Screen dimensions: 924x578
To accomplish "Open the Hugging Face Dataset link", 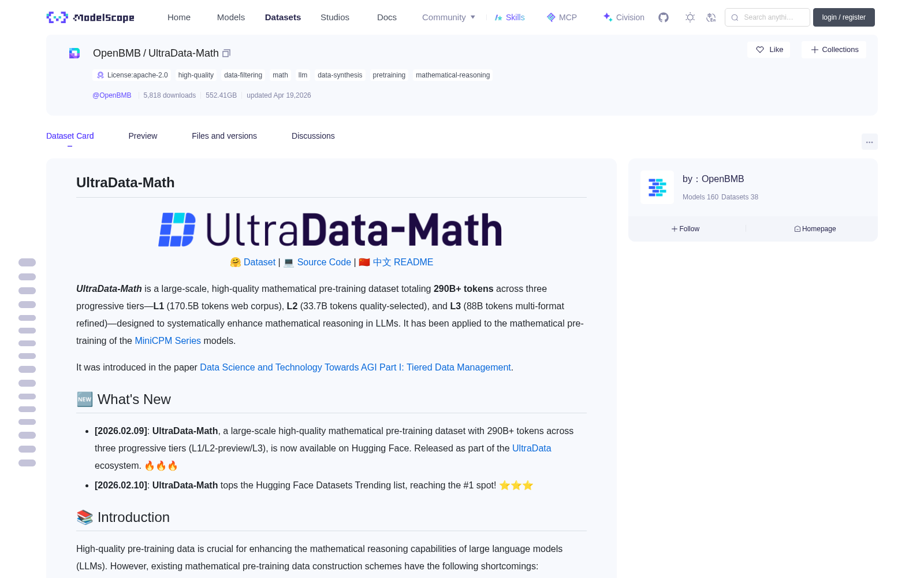I will [x=259, y=262].
